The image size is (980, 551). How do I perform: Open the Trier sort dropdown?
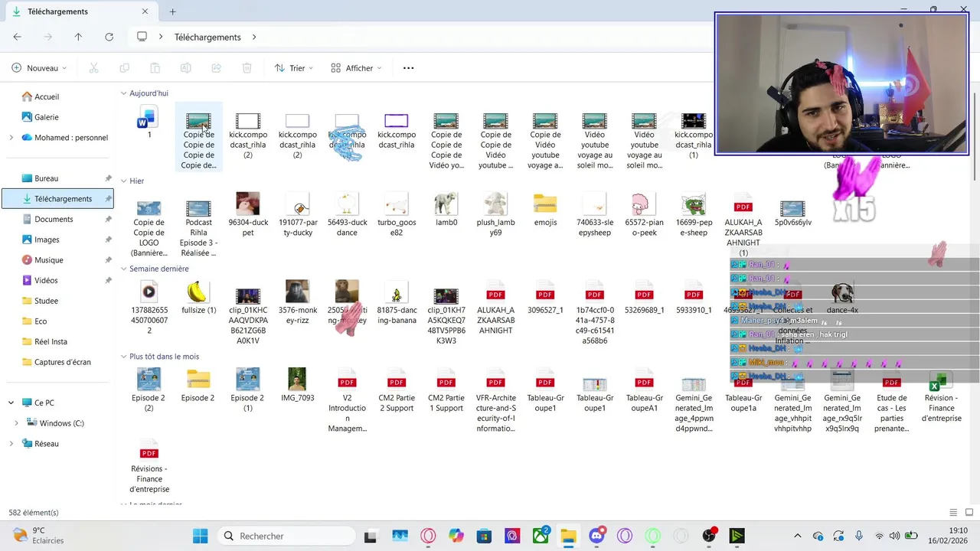pyautogui.click(x=294, y=68)
